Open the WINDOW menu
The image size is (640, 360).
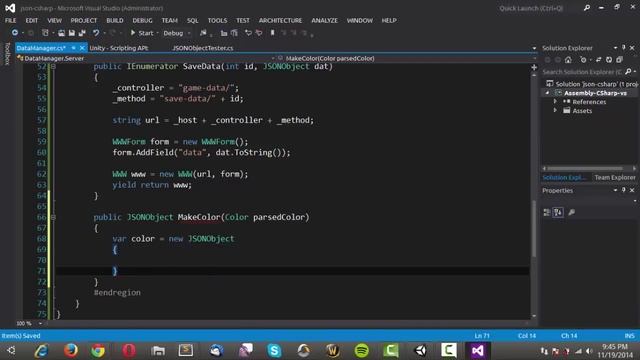[x=360, y=20]
